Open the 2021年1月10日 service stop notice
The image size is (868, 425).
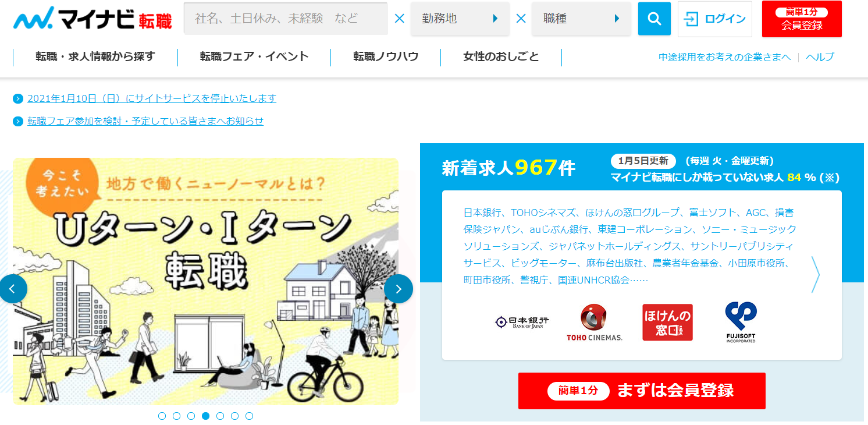coord(152,98)
